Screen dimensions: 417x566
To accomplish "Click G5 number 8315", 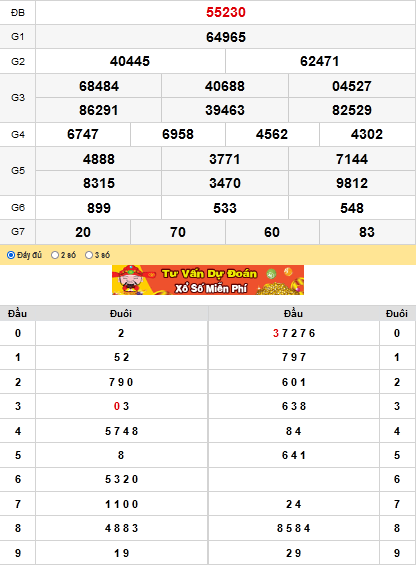I will click(x=99, y=183).
